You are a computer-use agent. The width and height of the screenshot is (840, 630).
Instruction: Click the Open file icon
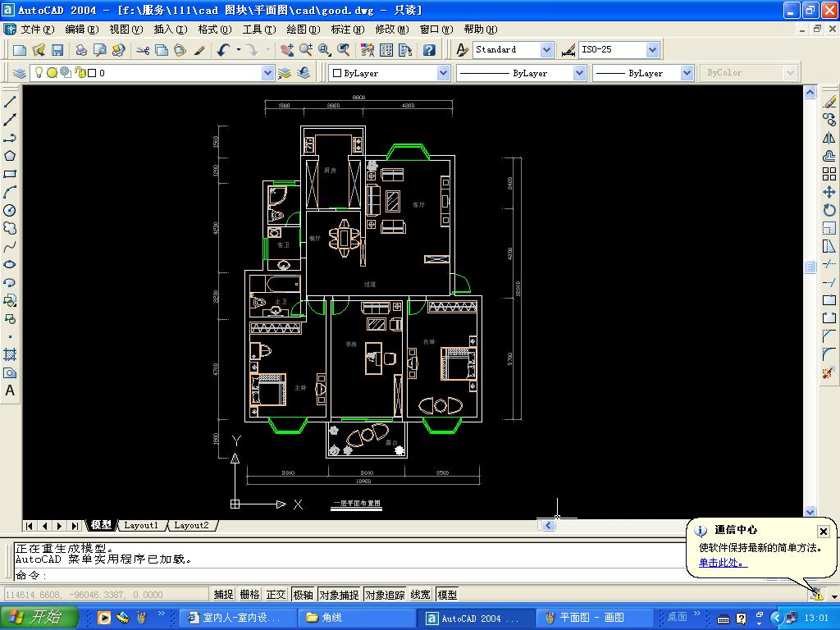pos(39,50)
